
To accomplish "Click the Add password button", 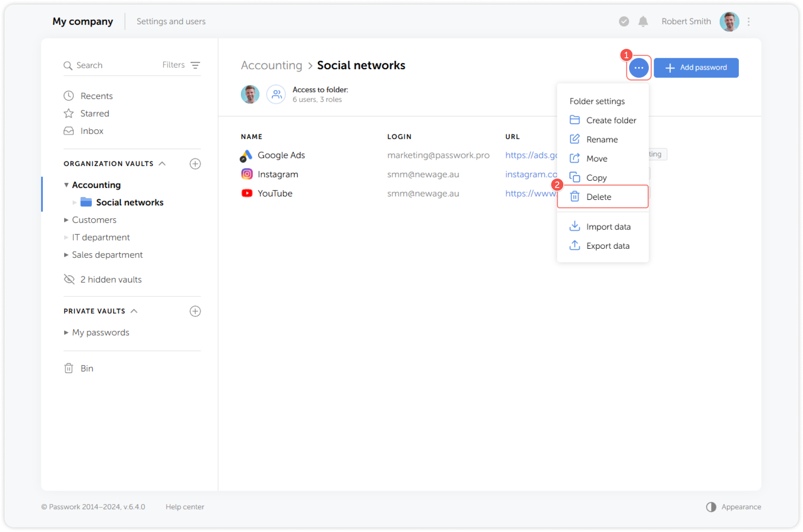I will 696,68.
